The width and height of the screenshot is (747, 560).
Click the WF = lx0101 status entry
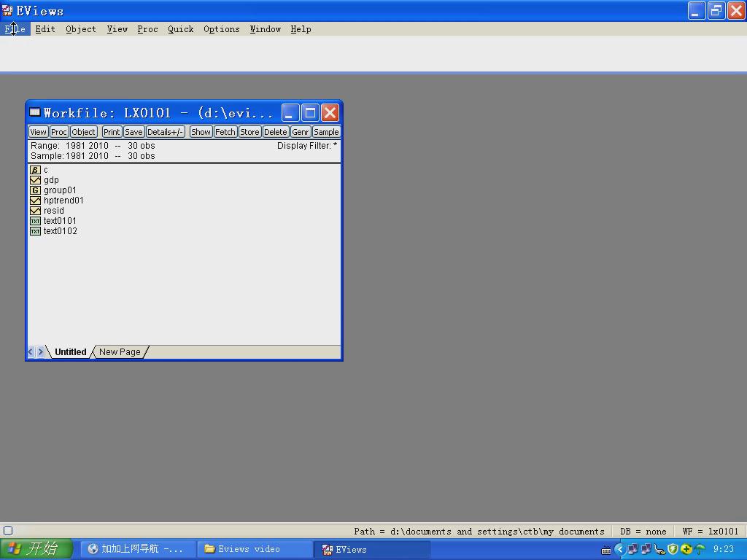point(711,531)
